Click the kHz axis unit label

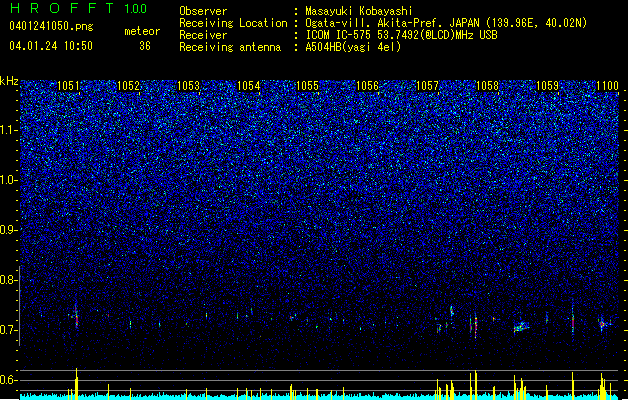point(9,81)
